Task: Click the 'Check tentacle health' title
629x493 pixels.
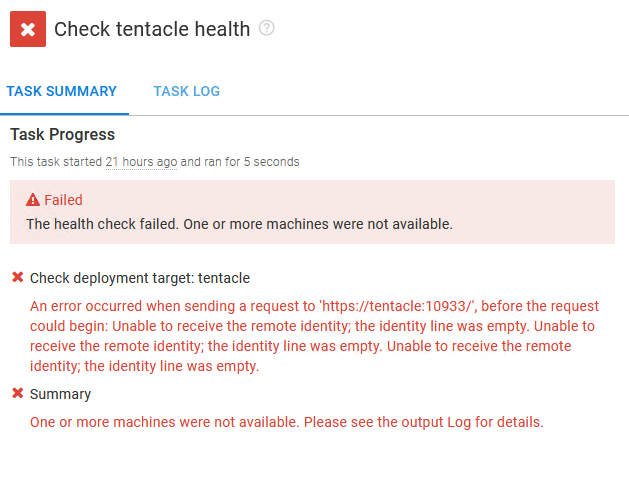Action: point(152,29)
